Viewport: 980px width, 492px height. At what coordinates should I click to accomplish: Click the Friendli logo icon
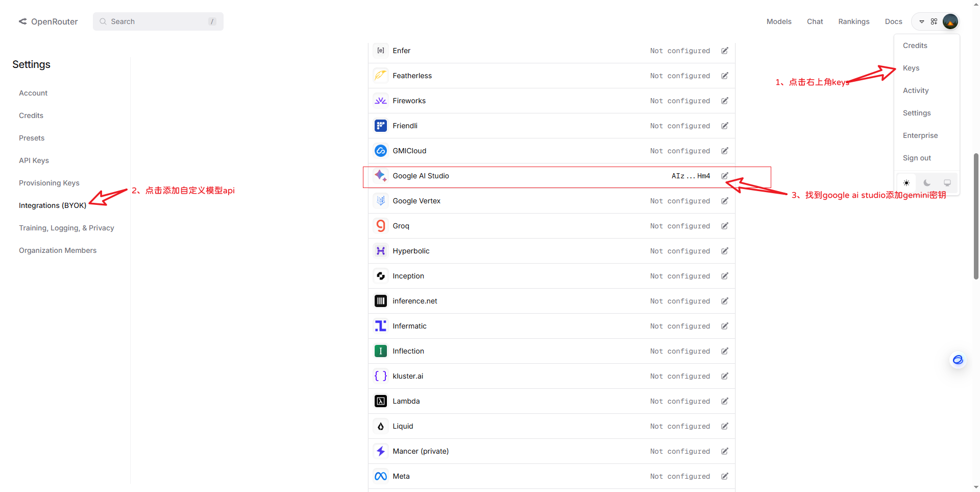point(380,126)
